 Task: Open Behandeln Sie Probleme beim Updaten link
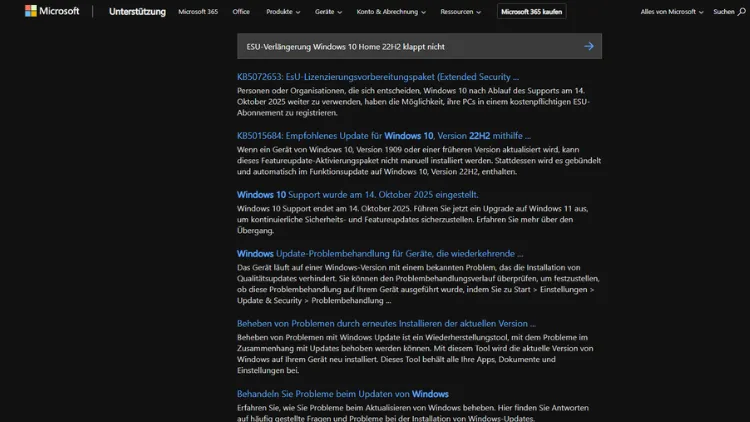(x=342, y=394)
